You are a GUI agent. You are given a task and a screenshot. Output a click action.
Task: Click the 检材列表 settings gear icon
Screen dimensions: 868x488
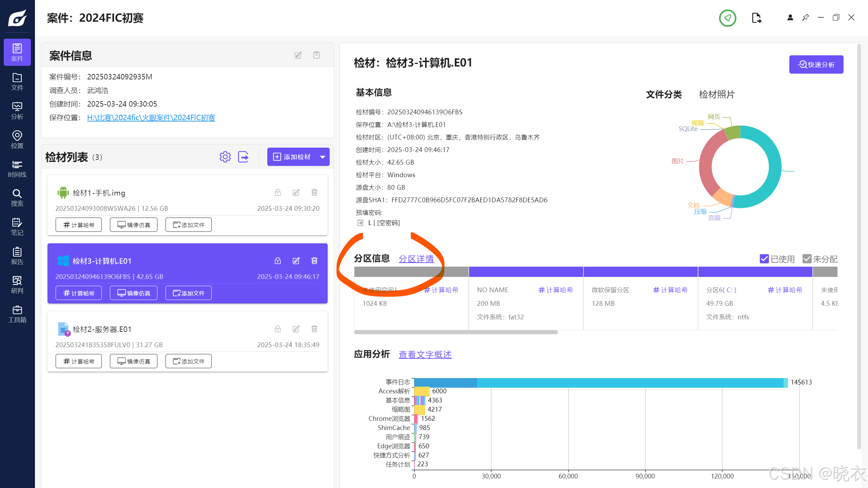pos(225,157)
